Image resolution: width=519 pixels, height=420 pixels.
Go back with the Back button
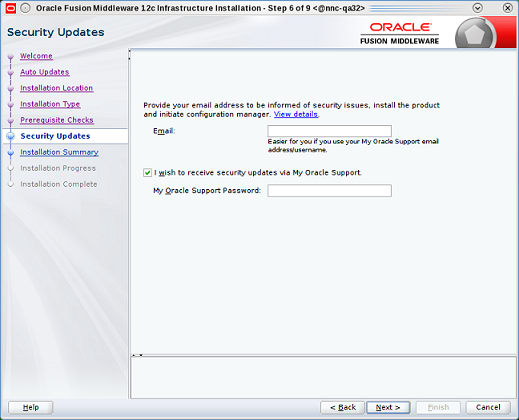342,407
